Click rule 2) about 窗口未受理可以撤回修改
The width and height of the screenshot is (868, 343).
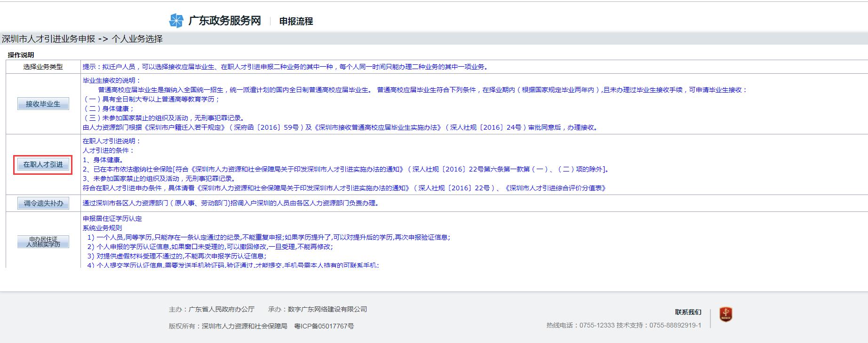(x=210, y=247)
